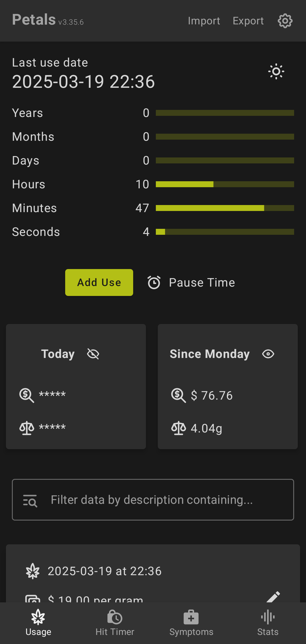Open the Symptoms tab
Screen dimensions: 306x644
tap(191, 623)
